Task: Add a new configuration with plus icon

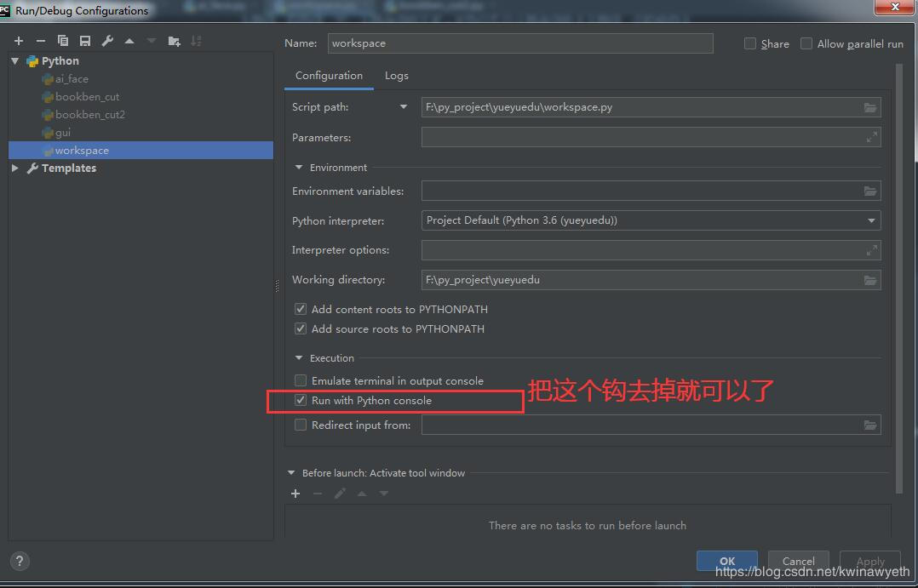Action: coord(19,41)
